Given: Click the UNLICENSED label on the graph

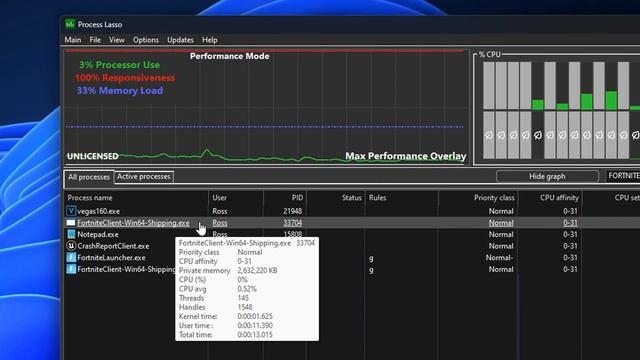Looking at the screenshot, I should (93, 156).
